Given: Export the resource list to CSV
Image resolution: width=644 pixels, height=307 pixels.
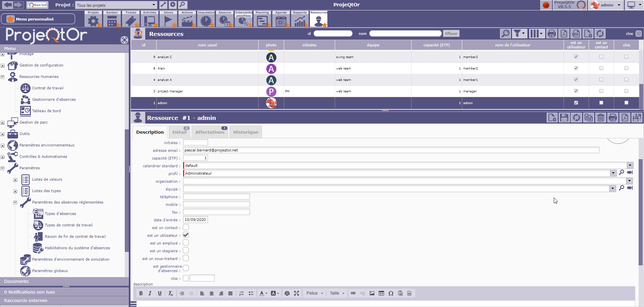Looking at the screenshot, I should 576,34.
